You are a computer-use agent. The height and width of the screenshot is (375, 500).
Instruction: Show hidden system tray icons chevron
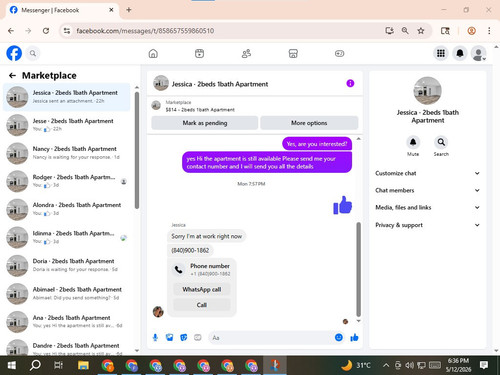point(386,365)
